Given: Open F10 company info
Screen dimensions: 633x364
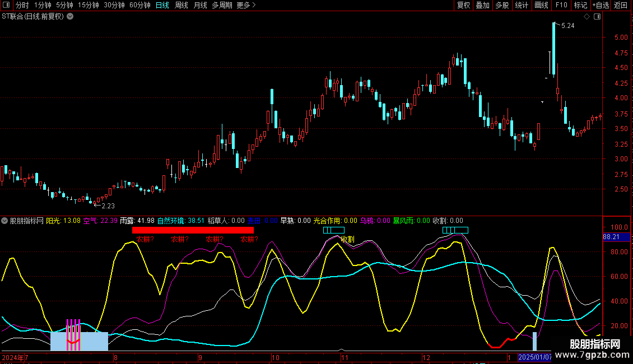Looking at the screenshot, I should (x=561, y=5).
